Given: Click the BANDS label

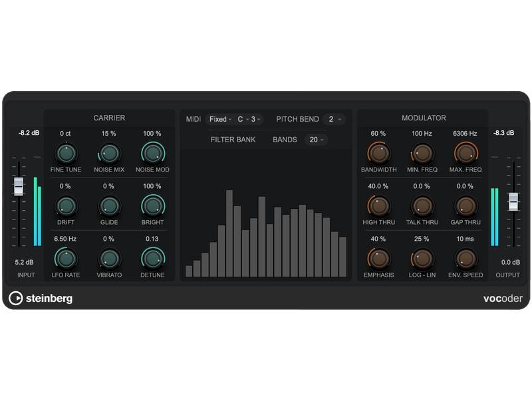Looking at the screenshot, I should 285,140.
